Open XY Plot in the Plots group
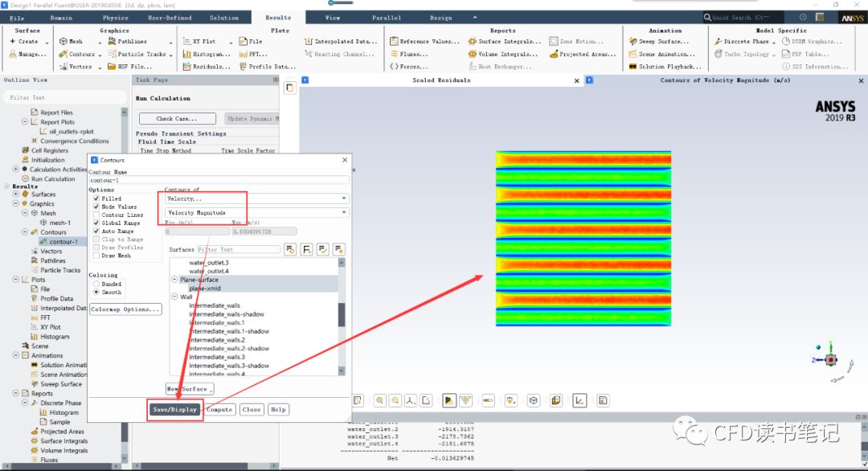Screen dimensions: 868x471 [199, 42]
